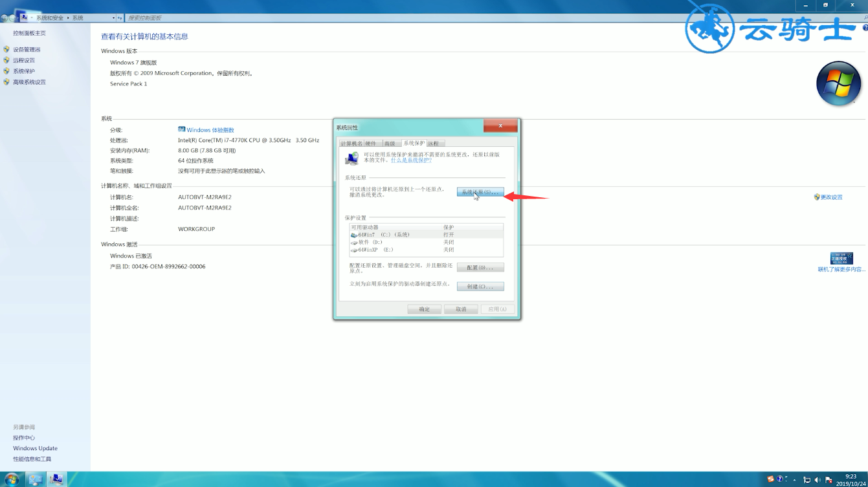
Task: Open the Windows Start menu
Action: (x=12, y=479)
